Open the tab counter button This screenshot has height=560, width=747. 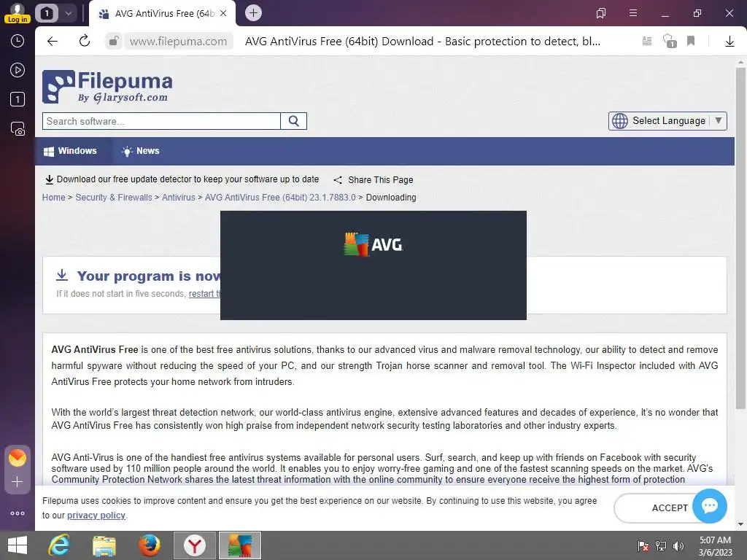[x=46, y=13]
